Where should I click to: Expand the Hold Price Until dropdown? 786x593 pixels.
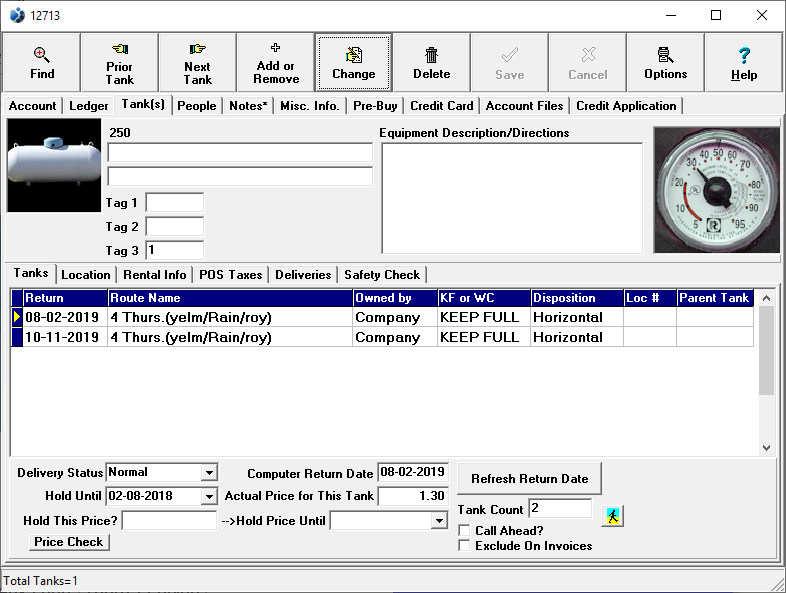coord(439,521)
